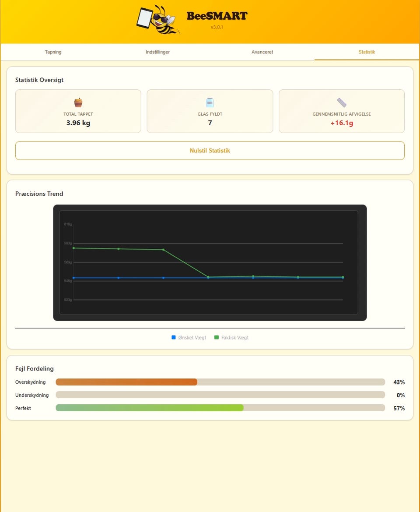Click the first green data point on chart
420x512 pixels.
(73, 248)
